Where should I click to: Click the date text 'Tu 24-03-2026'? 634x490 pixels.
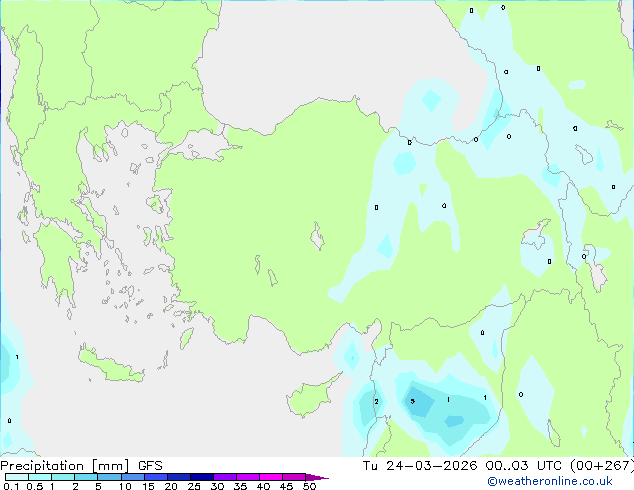pos(420,466)
